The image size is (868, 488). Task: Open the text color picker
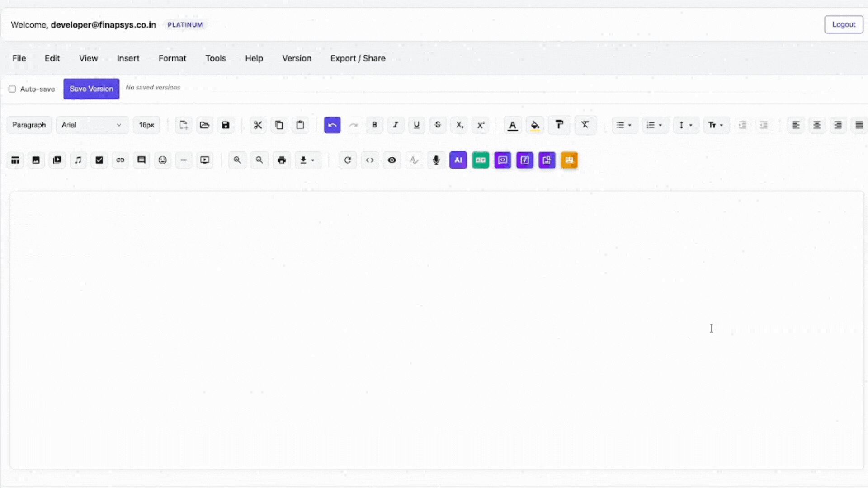point(512,125)
